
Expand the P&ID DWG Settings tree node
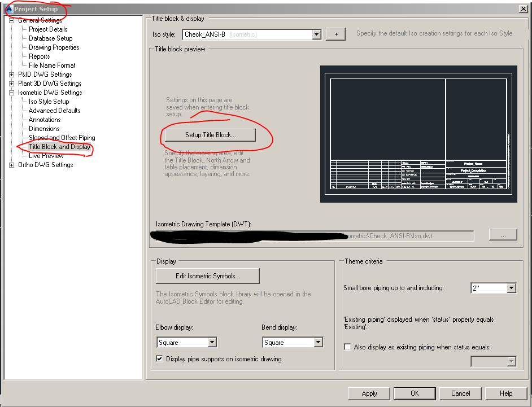coord(10,74)
